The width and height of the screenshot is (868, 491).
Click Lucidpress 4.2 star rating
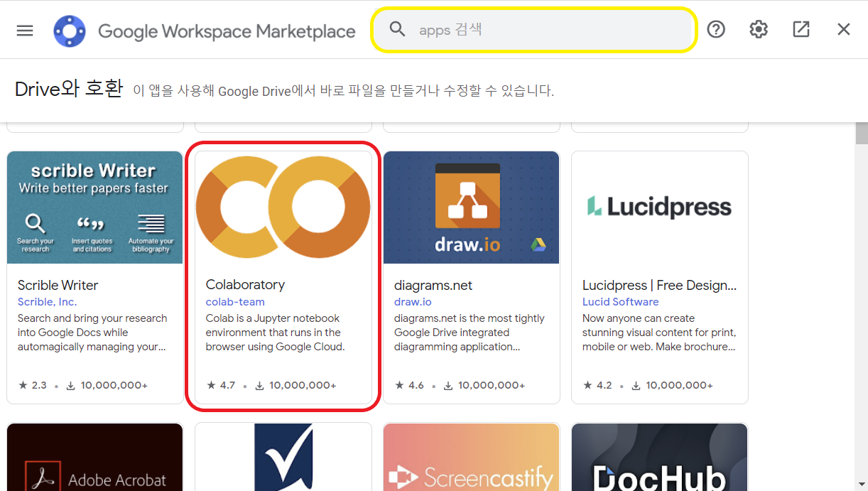tap(597, 385)
